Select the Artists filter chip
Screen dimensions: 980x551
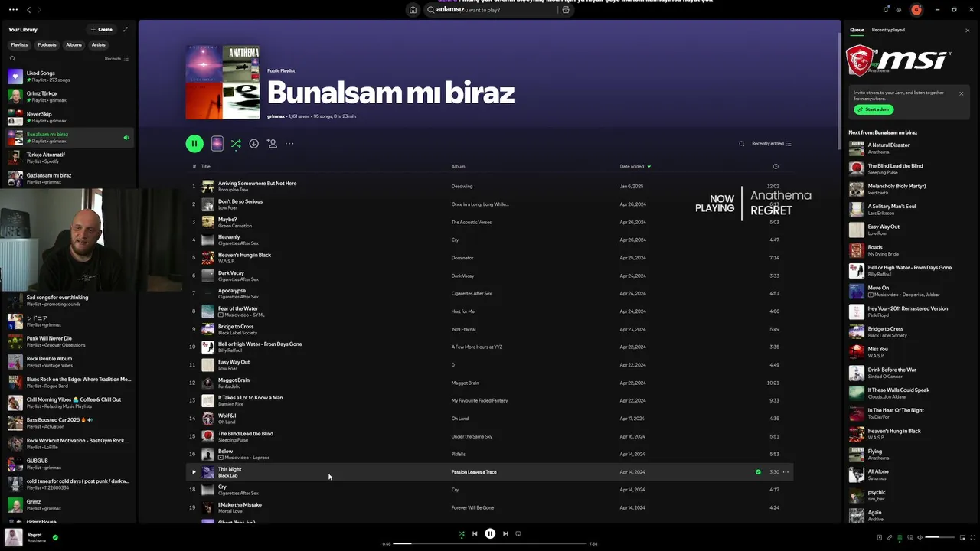click(x=99, y=44)
